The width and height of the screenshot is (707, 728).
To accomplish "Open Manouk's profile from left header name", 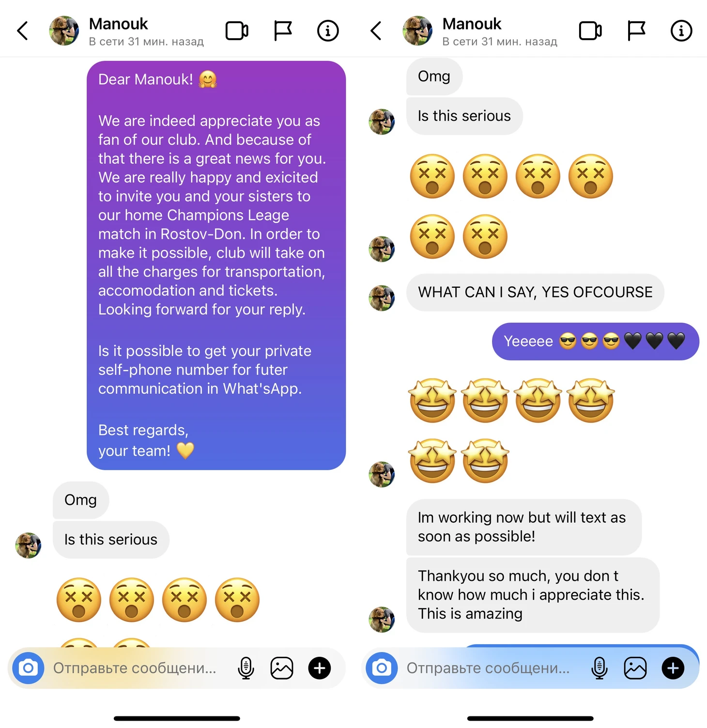I will 119,24.
